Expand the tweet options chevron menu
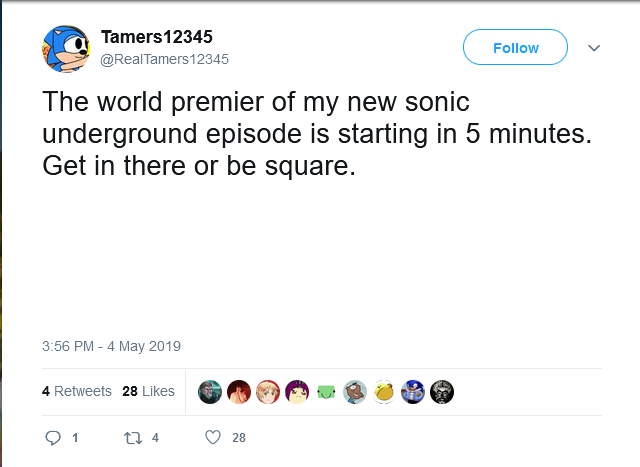Screen dimensions: 640x467 593,48
